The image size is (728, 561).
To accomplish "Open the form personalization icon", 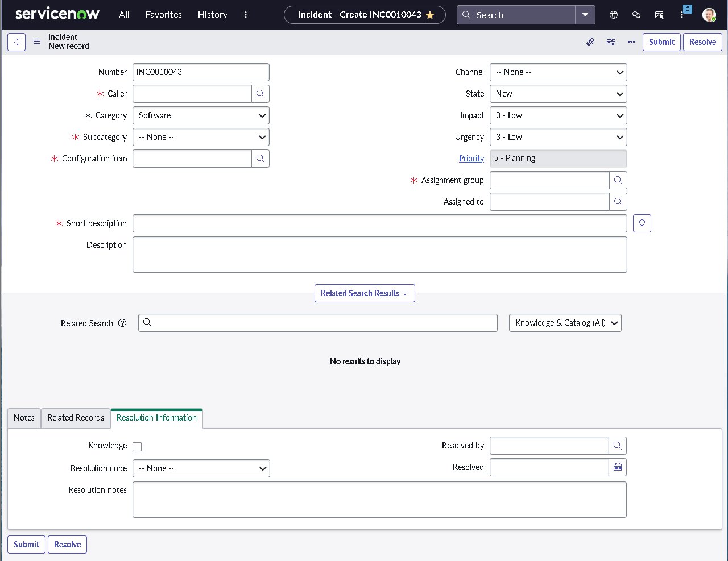I will (x=610, y=41).
